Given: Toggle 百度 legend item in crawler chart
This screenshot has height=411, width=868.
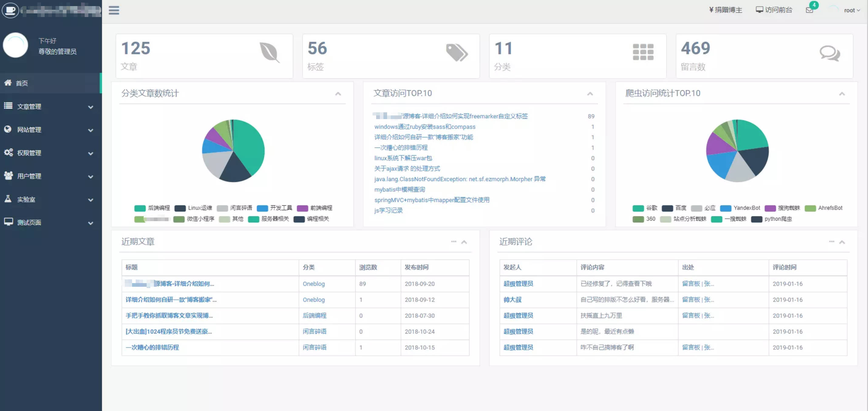Looking at the screenshot, I should point(680,208).
